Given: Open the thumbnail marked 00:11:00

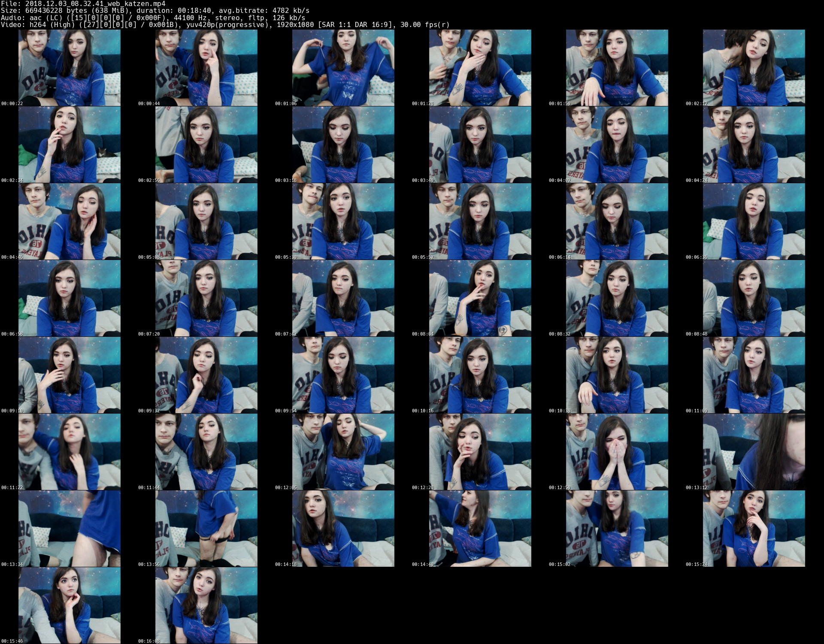Looking at the screenshot, I should (754, 375).
